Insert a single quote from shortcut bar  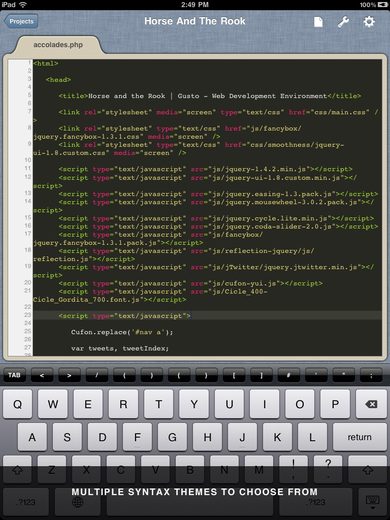pyautogui.click(x=316, y=375)
